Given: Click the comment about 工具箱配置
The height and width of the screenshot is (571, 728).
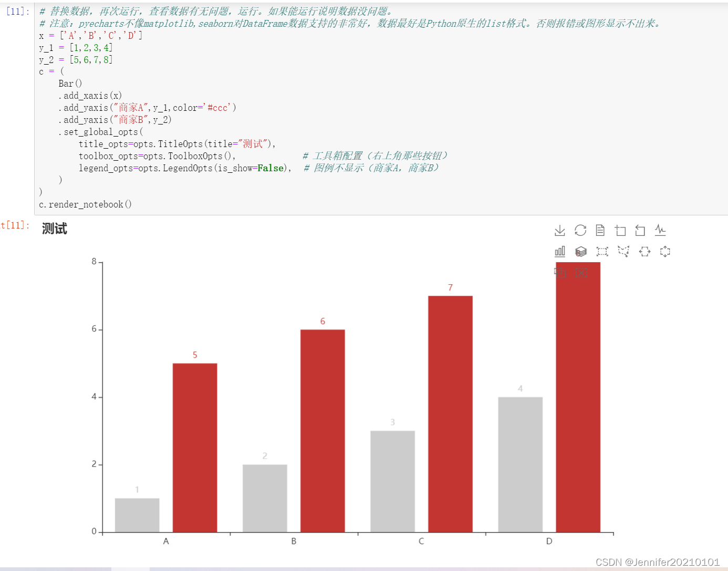Looking at the screenshot, I should [x=376, y=156].
